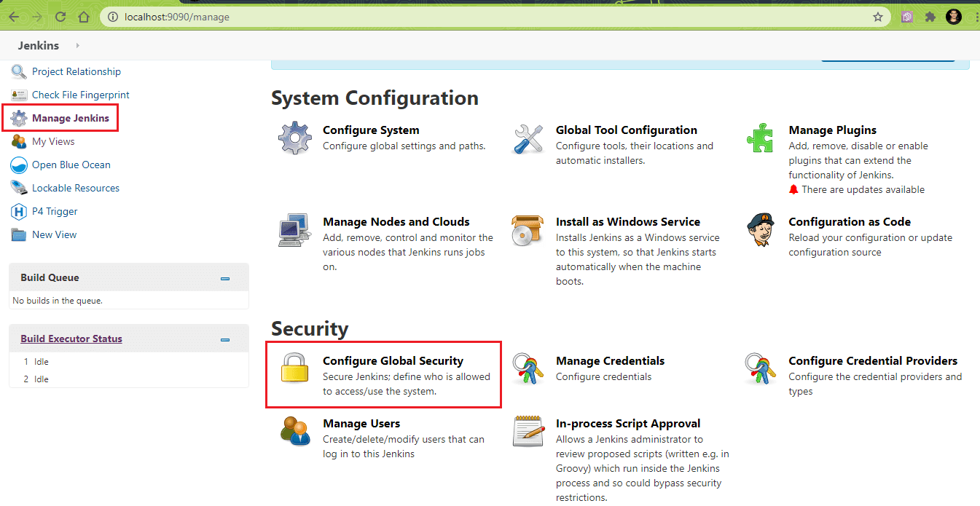Screen dimensions: 980x506
Task: Click the Manage Plugins puzzle piece icon
Action: pyautogui.click(x=761, y=138)
